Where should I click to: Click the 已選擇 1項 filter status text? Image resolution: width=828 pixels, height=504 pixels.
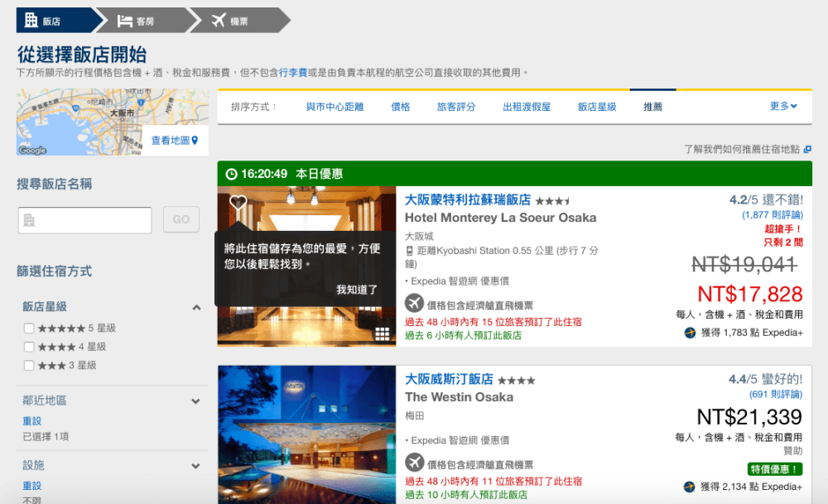click(x=46, y=436)
